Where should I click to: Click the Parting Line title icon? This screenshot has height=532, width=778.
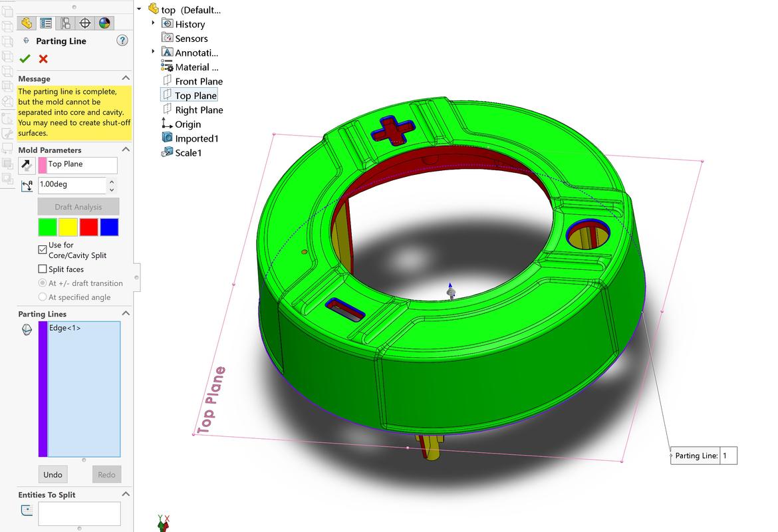click(x=27, y=41)
